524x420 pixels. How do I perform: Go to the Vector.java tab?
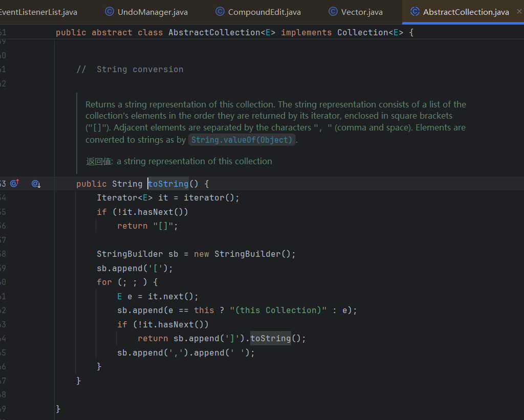click(362, 12)
